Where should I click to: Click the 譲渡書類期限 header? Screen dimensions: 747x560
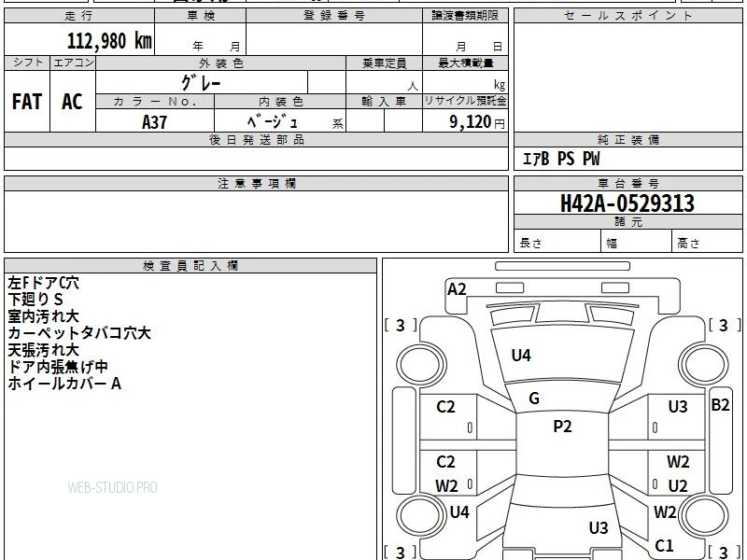tap(465, 16)
